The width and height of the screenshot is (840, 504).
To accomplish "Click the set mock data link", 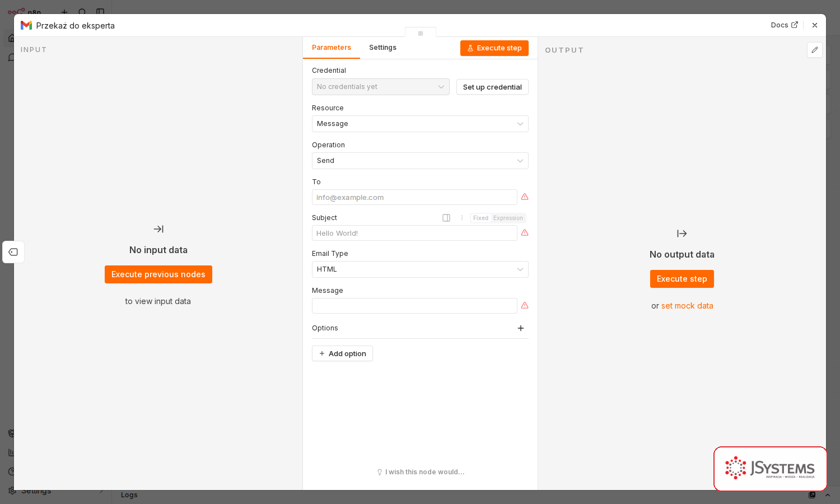I will 687,306.
